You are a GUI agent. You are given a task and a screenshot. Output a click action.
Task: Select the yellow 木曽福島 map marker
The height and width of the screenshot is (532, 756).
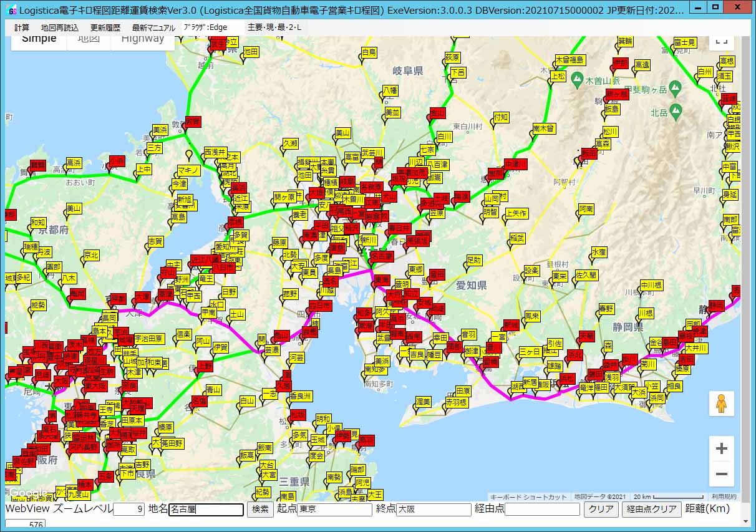(x=570, y=60)
